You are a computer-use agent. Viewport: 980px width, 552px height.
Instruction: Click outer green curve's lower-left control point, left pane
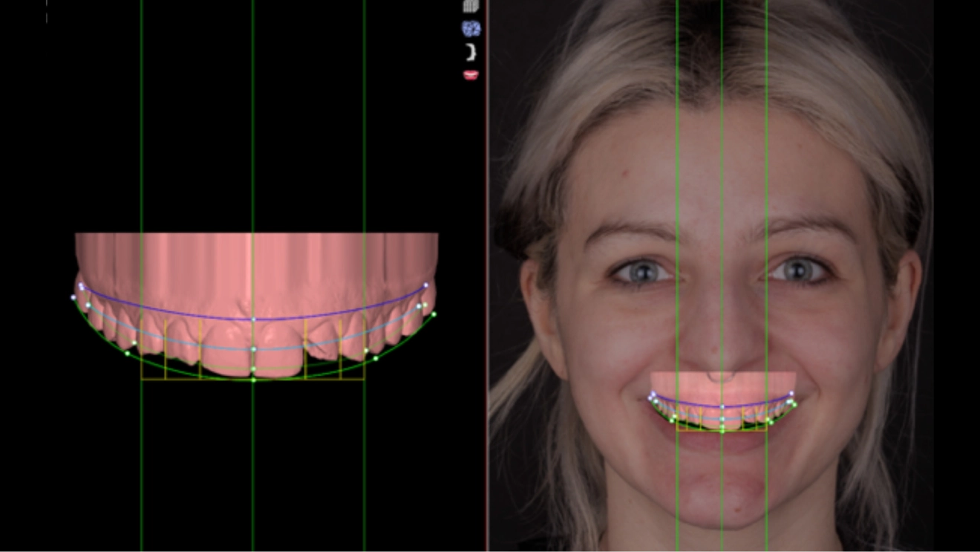[128, 354]
